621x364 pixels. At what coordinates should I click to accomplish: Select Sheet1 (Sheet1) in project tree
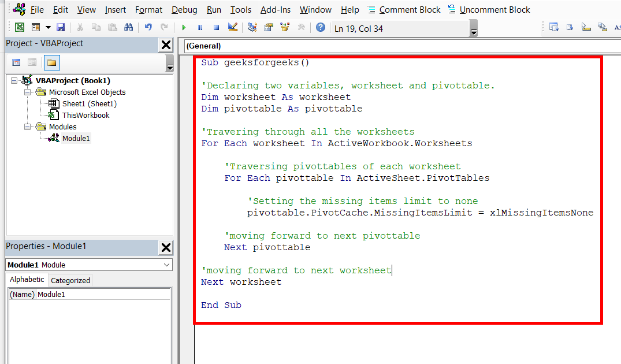tap(89, 104)
